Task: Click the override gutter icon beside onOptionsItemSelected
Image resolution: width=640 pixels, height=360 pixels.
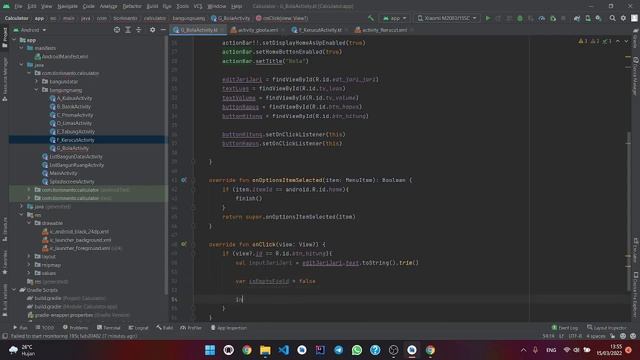Action: pyautogui.click(x=184, y=180)
